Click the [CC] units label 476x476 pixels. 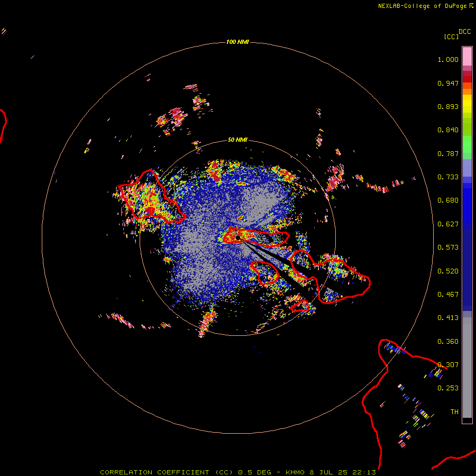(x=451, y=36)
